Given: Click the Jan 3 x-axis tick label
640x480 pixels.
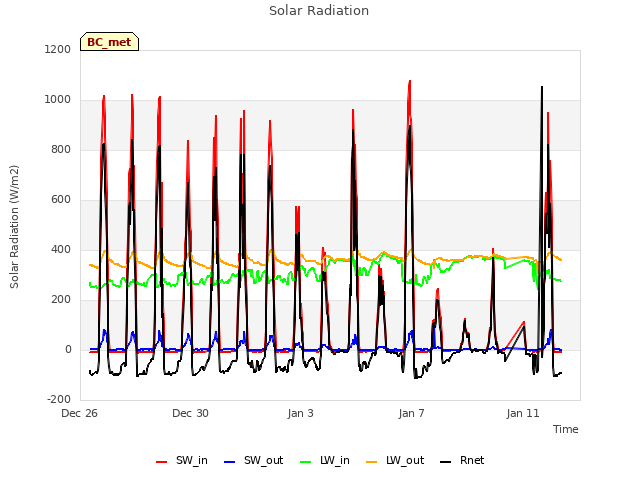Looking at the screenshot, I should coord(301,413).
